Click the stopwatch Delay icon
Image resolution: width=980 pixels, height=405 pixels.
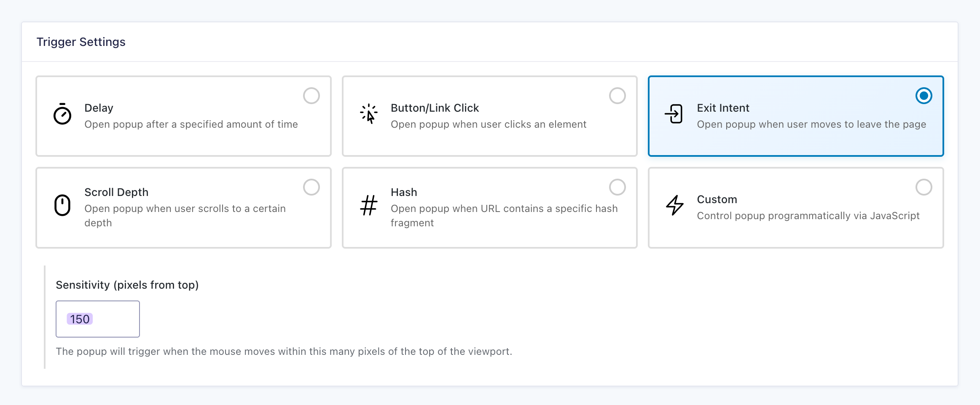click(x=62, y=114)
